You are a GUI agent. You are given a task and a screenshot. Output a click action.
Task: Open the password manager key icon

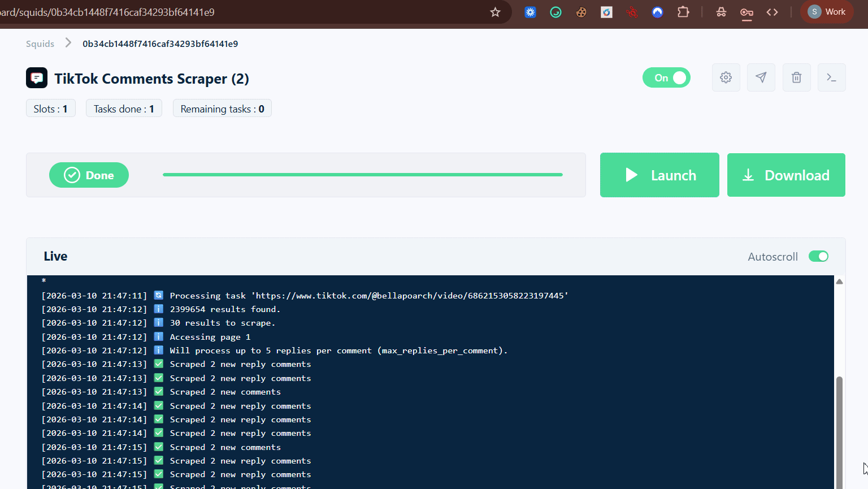click(x=747, y=12)
